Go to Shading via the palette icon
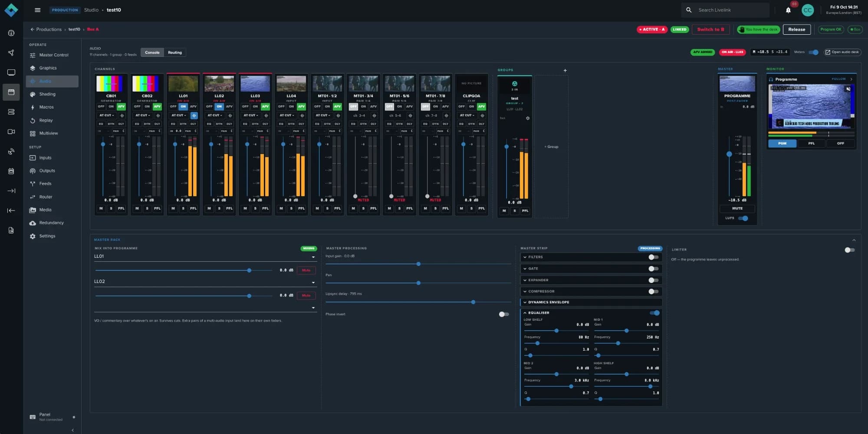The height and width of the screenshot is (434, 868). (x=33, y=94)
